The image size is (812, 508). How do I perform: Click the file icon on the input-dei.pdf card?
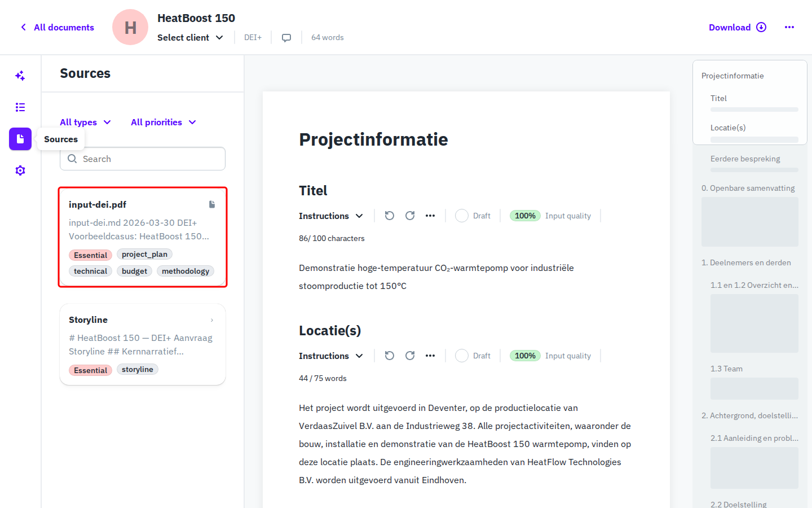pyautogui.click(x=212, y=204)
